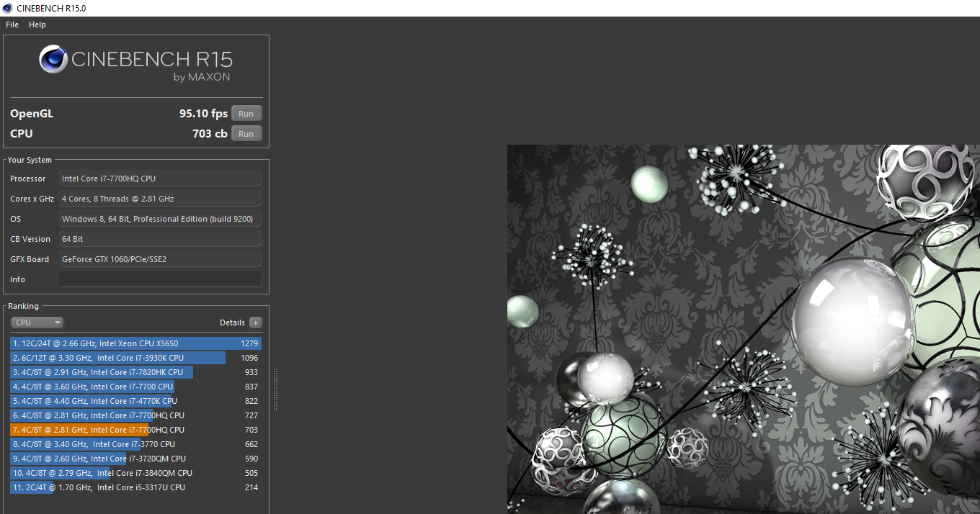Select ranking row Intel Core i7-4770K
Viewport: 980px width, 514px height.
135,401
